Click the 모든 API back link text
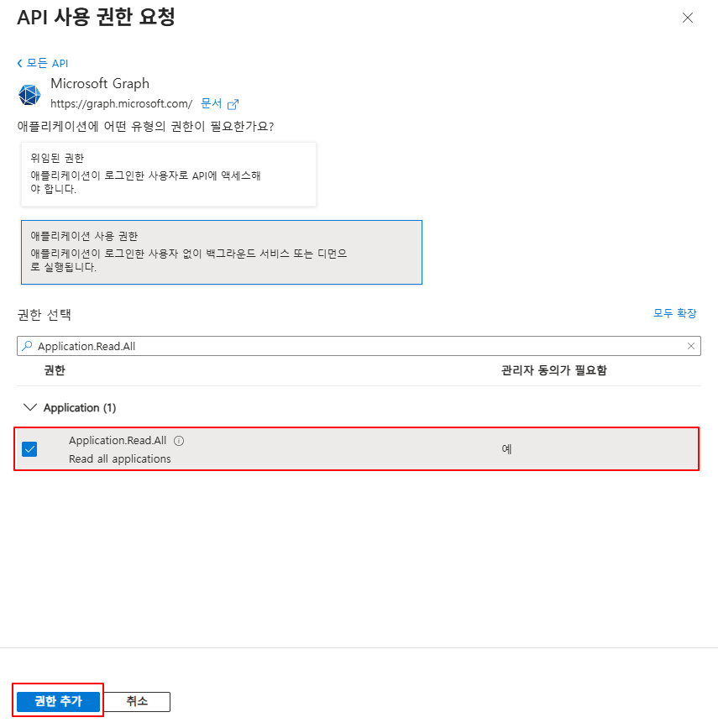 tap(47, 63)
